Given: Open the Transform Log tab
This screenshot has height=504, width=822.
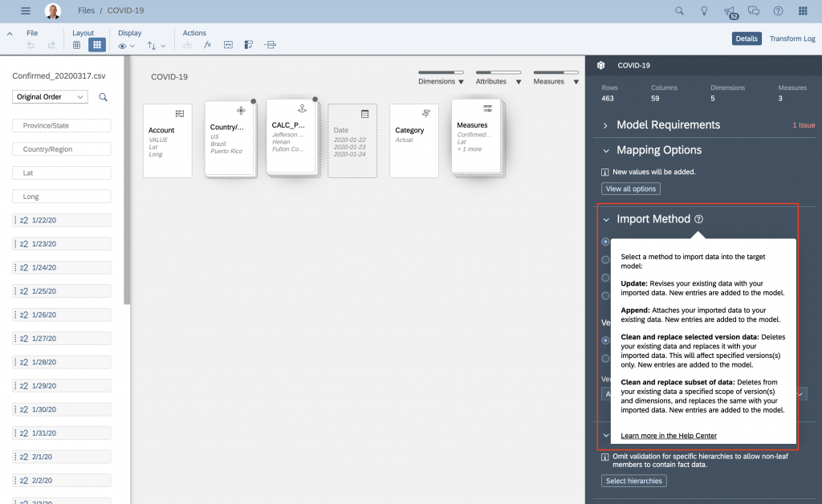Looking at the screenshot, I should coord(792,39).
